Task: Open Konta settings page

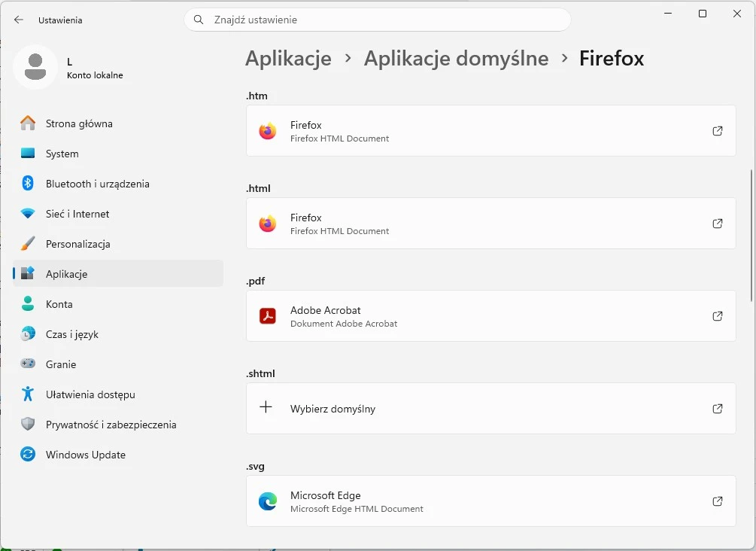Action: [x=118, y=304]
